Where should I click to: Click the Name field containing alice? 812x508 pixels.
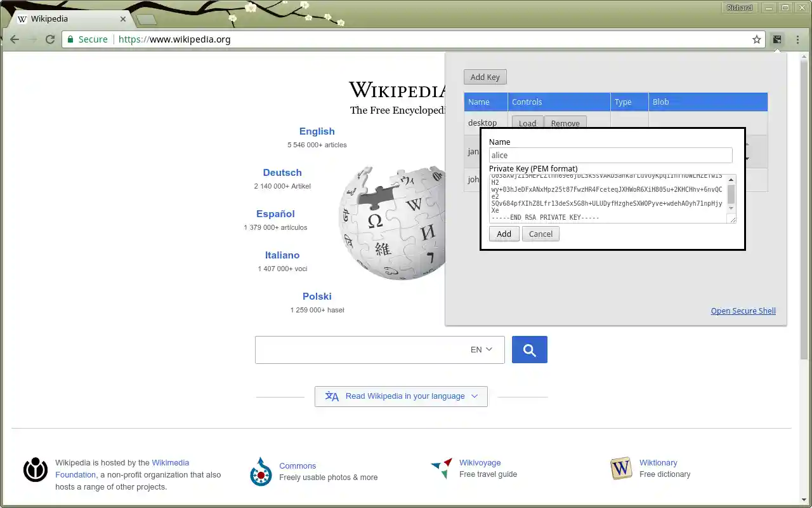[610, 155]
